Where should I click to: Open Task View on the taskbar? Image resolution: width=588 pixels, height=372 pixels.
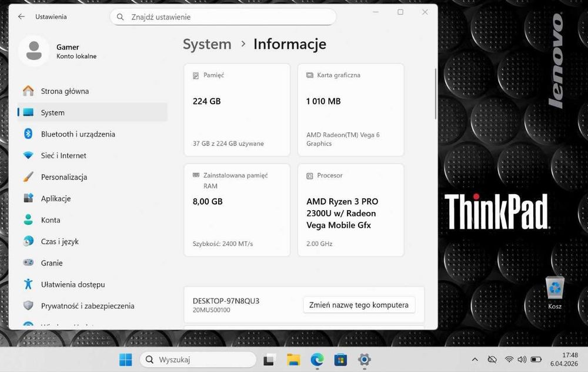269,360
